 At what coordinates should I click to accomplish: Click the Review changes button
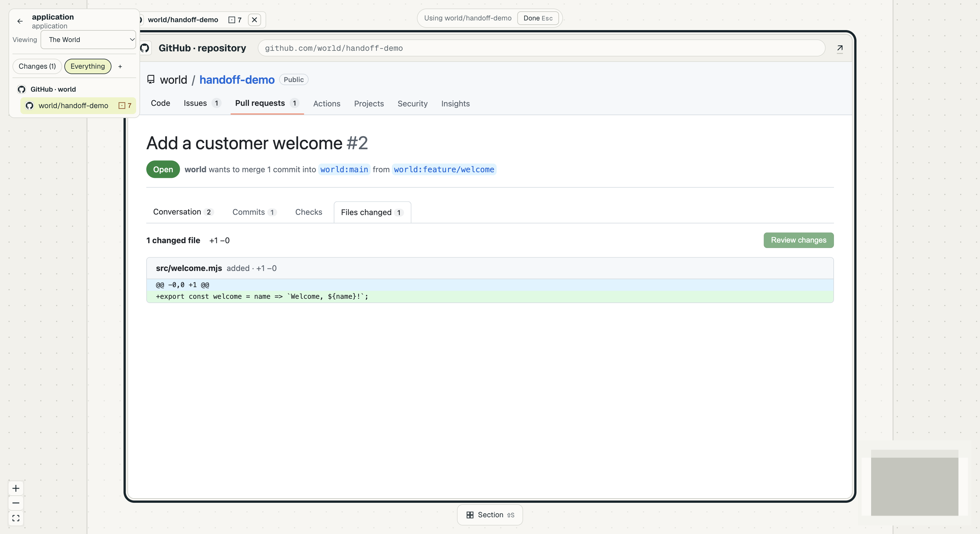tap(799, 240)
